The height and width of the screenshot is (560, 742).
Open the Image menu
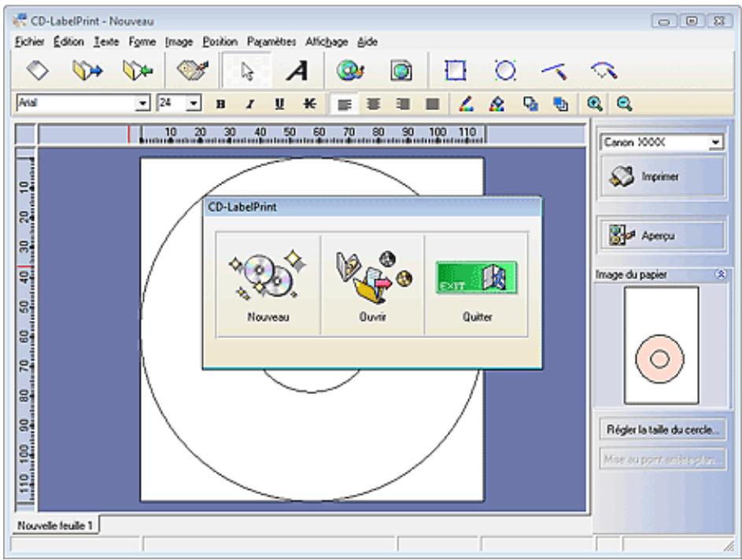point(179,42)
